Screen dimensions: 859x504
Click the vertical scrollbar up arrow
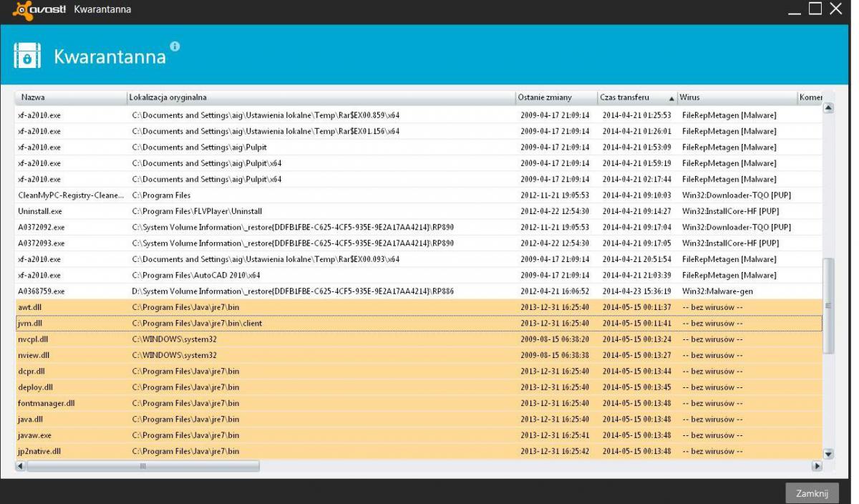click(x=829, y=108)
